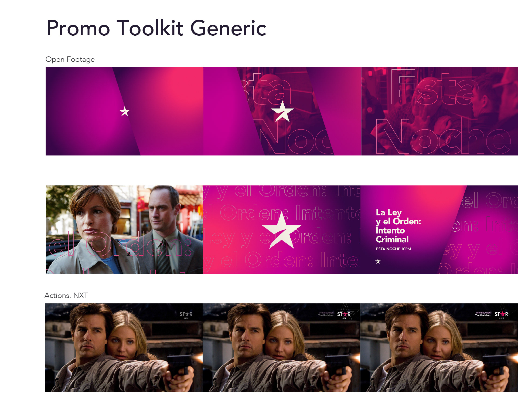Select the 'La Ley y el Orden: Intento Criminal' title
The image size is (518, 420).
[x=398, y=226]
